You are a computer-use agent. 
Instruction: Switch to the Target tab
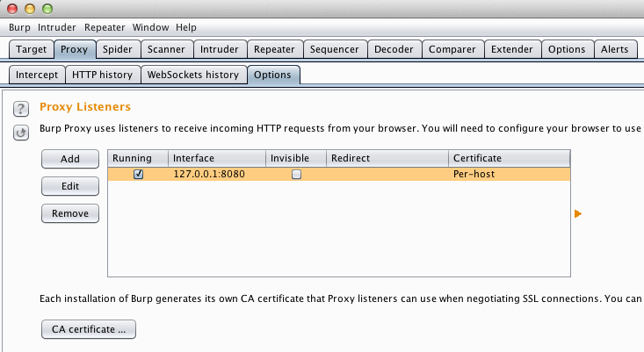click(32, 49)
